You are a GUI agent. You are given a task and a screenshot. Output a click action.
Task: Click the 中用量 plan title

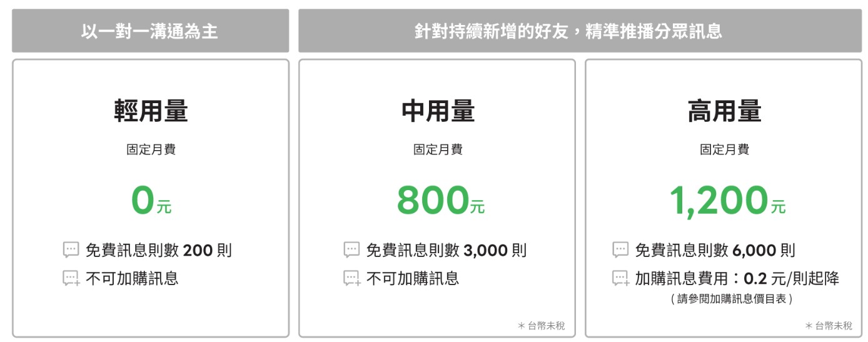tap(437, 111)
